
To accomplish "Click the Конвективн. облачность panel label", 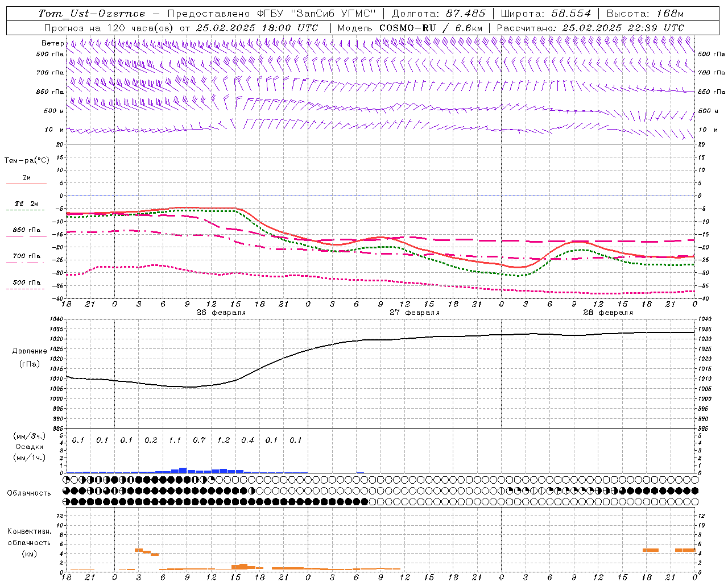I will point(30,537).
